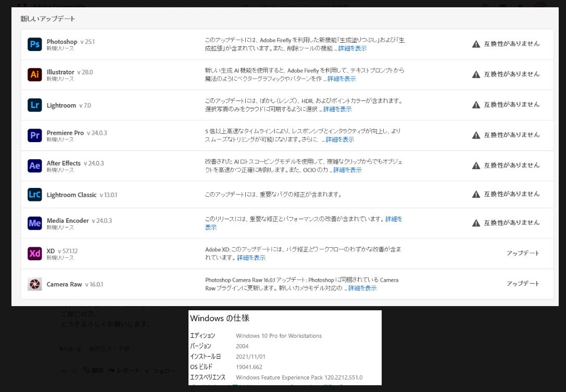
Task: Click the XD app icon
Action: coord(35,254)
